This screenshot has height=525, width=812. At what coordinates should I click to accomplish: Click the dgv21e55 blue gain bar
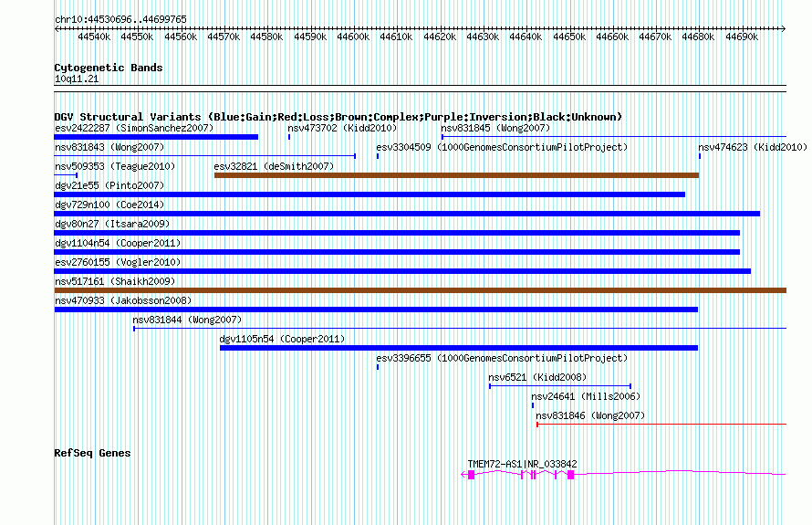(370, 194)
